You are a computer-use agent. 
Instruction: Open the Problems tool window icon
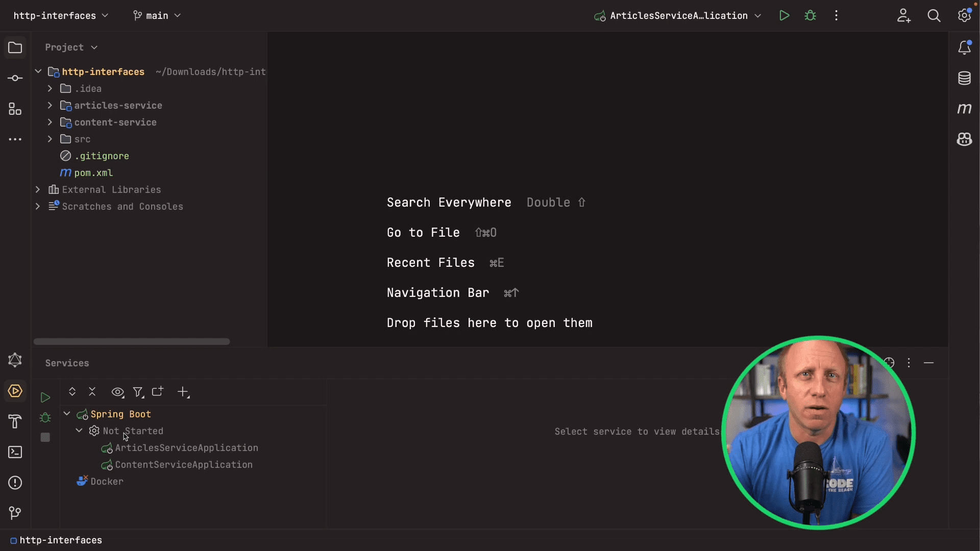[x=15, y=483]
